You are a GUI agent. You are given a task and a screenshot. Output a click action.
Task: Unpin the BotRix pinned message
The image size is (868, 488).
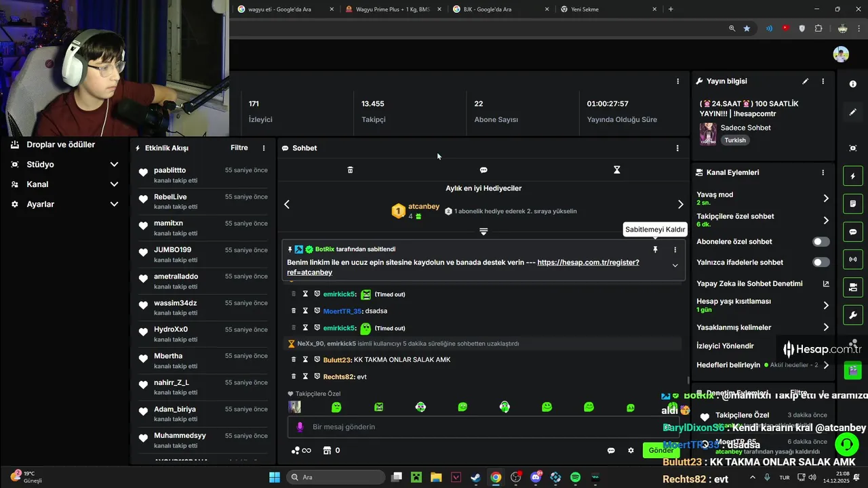tap(655, 249)
